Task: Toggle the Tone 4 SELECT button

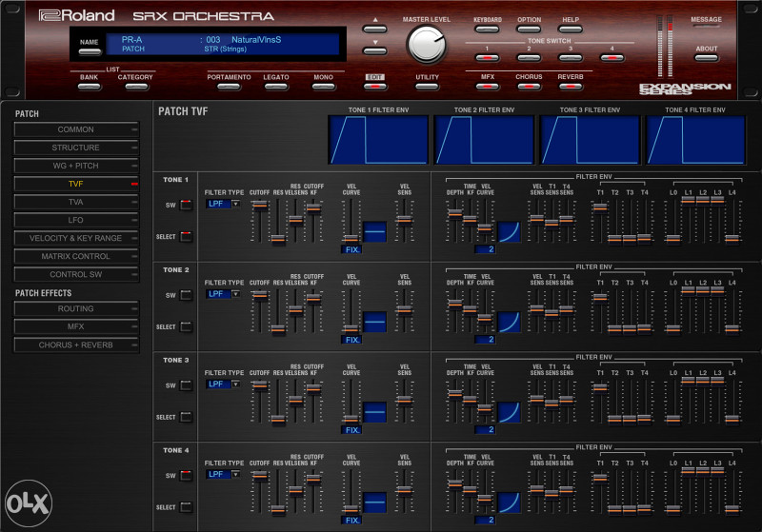Action: (186, 507)
